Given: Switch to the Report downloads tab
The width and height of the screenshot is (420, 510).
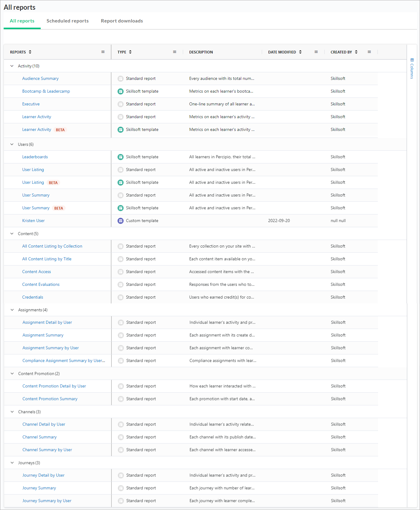Looking at the screenshot, I should [x=122, y=21].
